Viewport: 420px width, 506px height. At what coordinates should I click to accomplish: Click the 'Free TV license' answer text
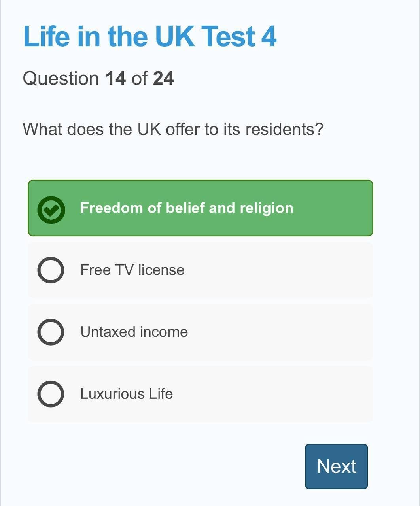[x=132, y=270]
